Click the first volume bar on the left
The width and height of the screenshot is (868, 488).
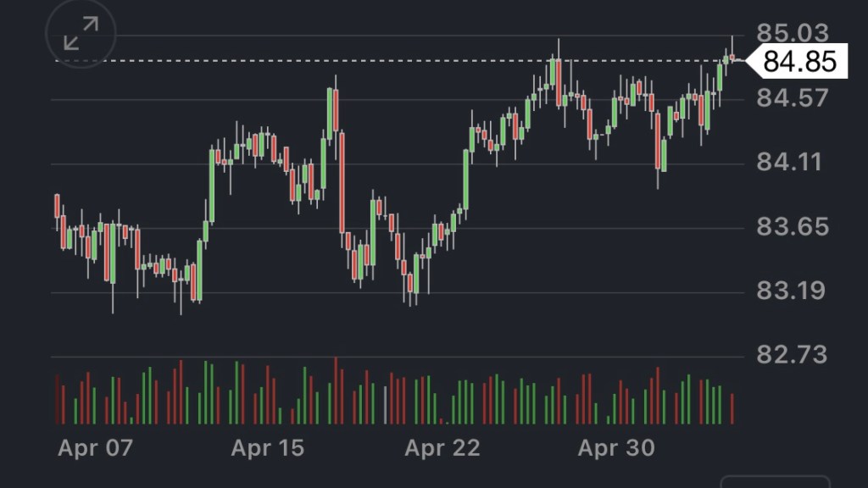click(x=57, y=399)
